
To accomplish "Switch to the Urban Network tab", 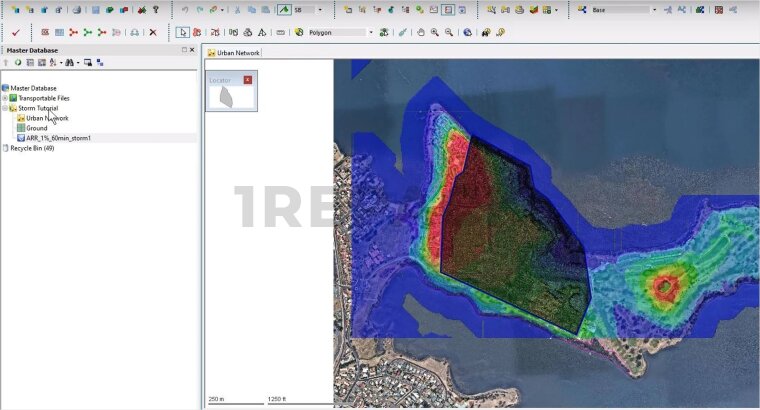I will click(235, 52).
